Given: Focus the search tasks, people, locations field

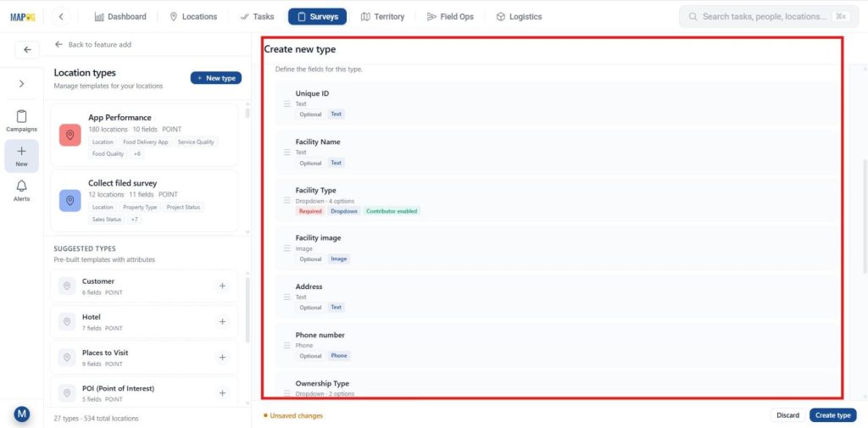Looking at the screenshot, I should click(769, 17).
